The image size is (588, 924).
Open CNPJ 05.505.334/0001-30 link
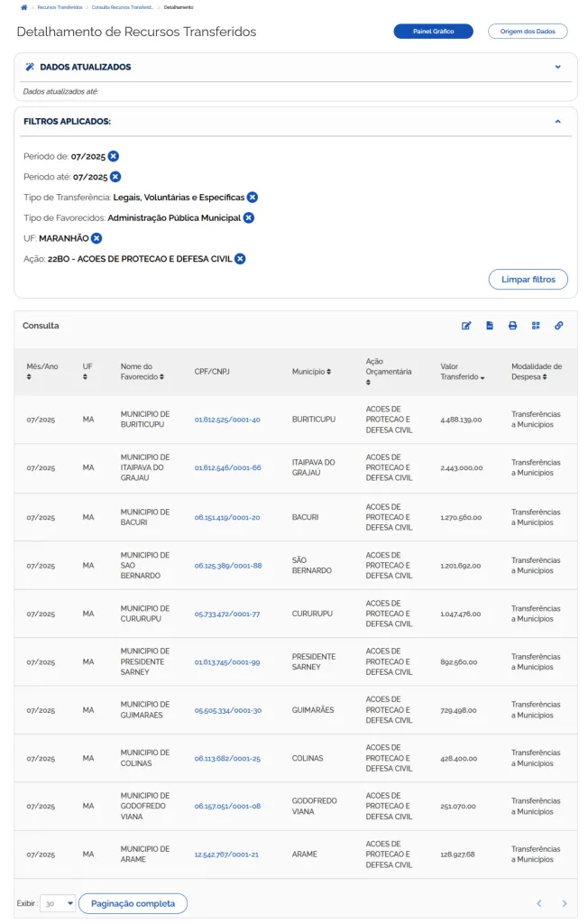click(227, 711)
